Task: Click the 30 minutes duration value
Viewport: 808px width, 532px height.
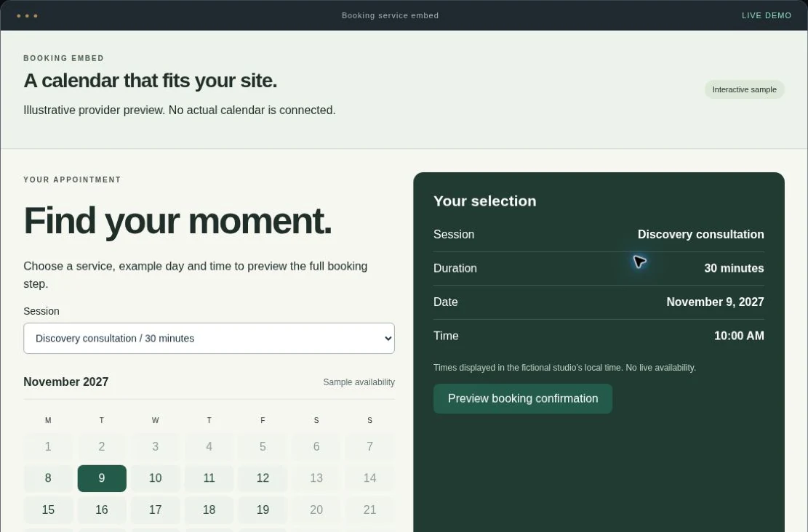Action: [x=734, y=268]
